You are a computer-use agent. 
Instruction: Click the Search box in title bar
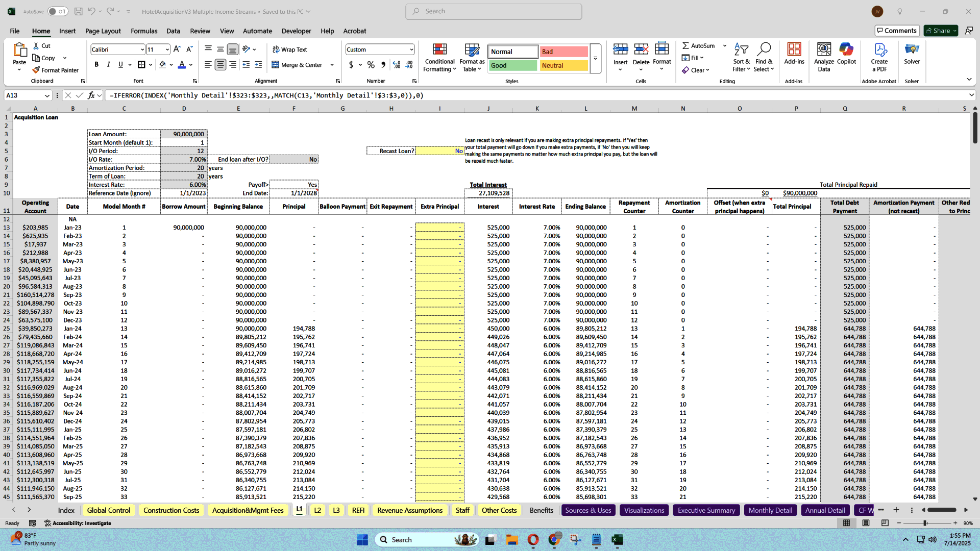(494, 11)
